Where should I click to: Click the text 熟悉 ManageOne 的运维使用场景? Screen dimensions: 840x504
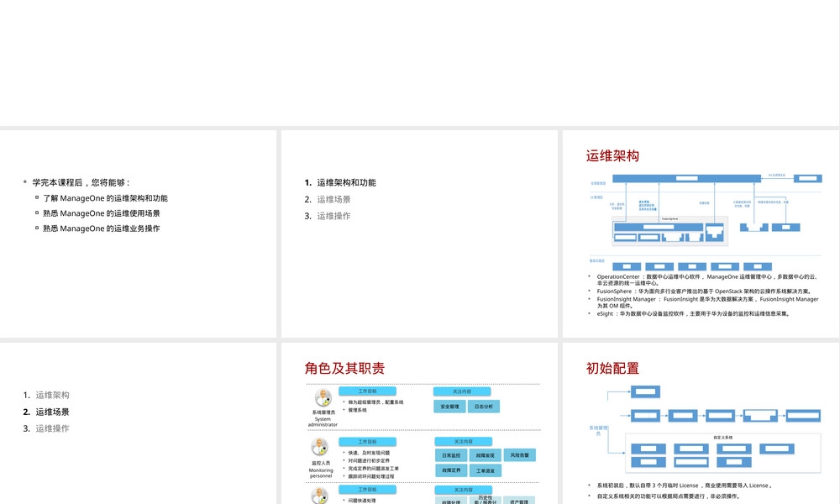pyautogui.click(x=102, y=213)
